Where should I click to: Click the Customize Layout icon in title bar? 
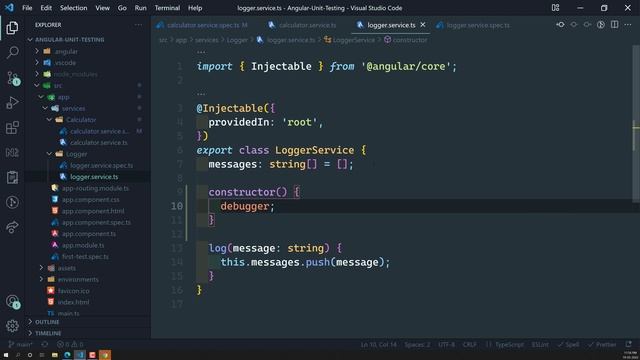coord(555,8)
